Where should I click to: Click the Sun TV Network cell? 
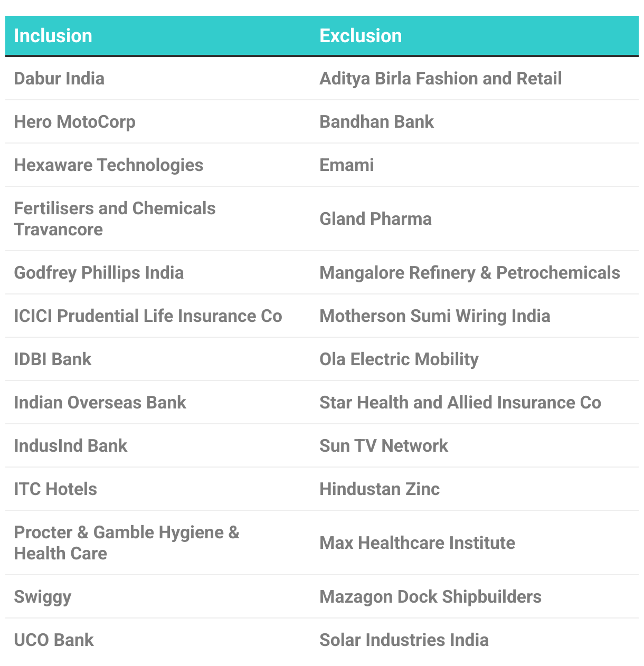(384, 446)
